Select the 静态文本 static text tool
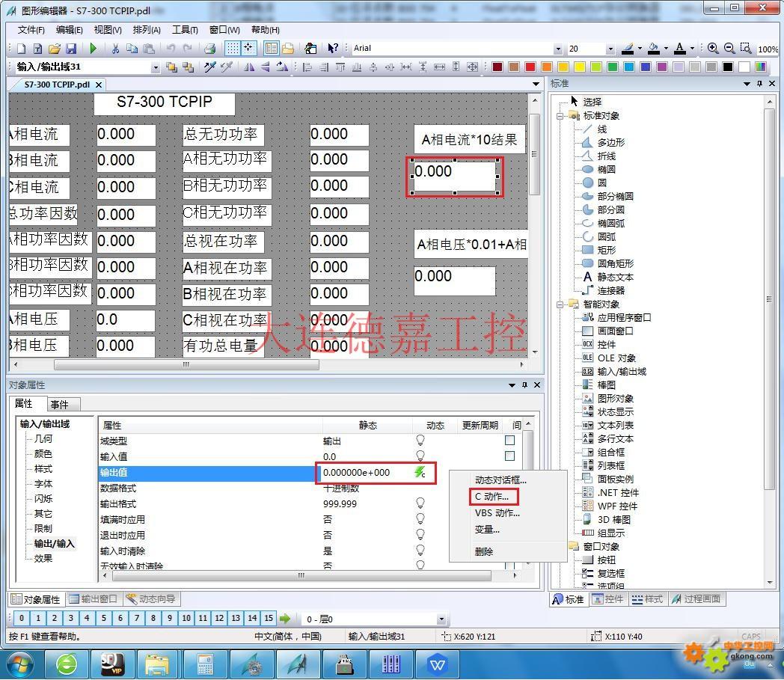 click(x=615, y=277)
